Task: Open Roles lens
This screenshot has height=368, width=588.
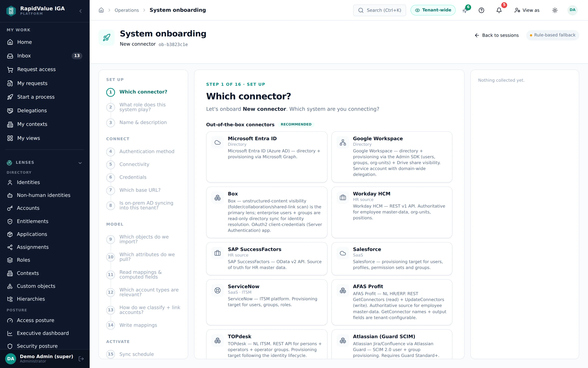Action: tap(45, 260)
